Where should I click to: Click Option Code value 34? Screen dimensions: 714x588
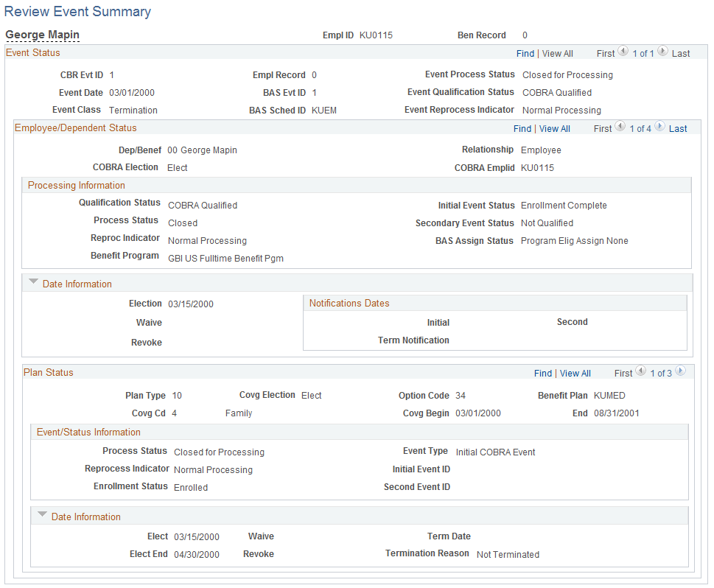(x=461, y=396)
